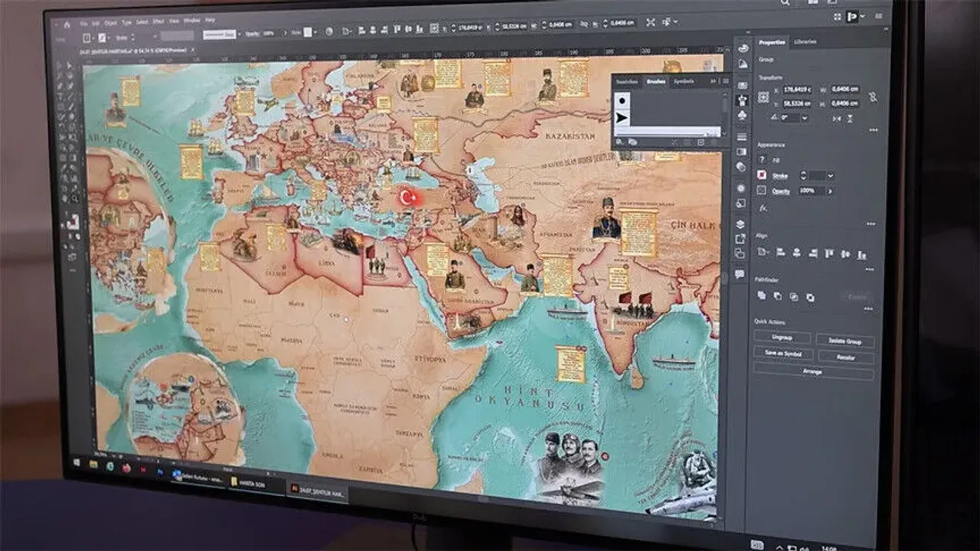Apply Pathfinder Unite shape mode
980x551 pixels.
[x=762, y=295]
